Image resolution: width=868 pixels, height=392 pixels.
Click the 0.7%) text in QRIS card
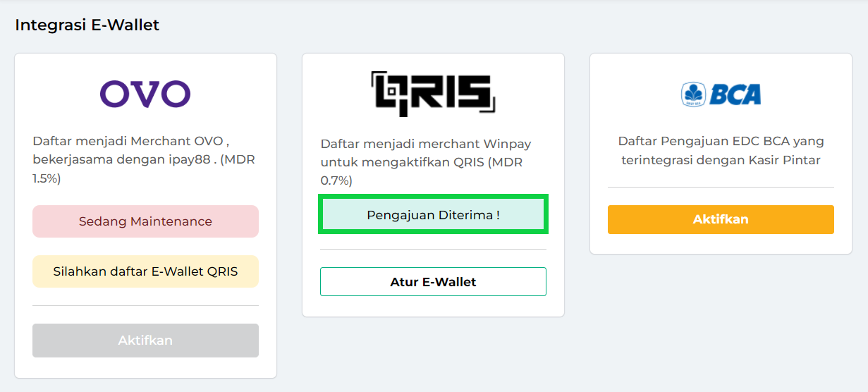pyautogui.click(x=336, y=181)
